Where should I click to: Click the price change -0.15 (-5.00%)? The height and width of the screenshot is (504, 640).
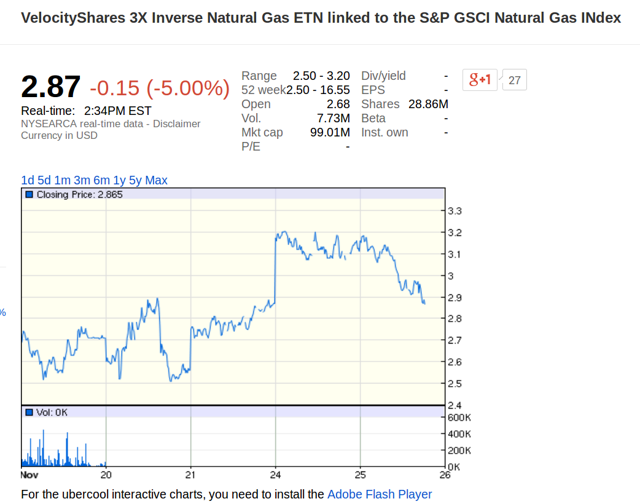point(160,88)
